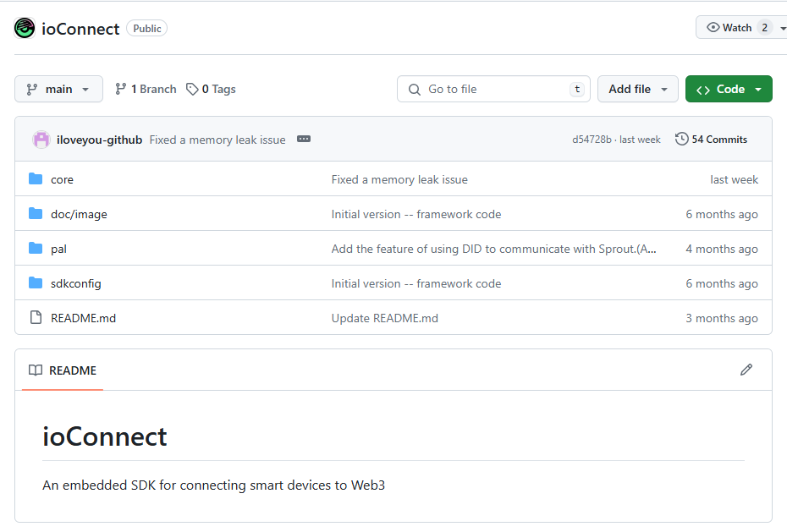Open the main branch selector dropdown
This screenshot has width=787, height=532.
pos(58,90)
